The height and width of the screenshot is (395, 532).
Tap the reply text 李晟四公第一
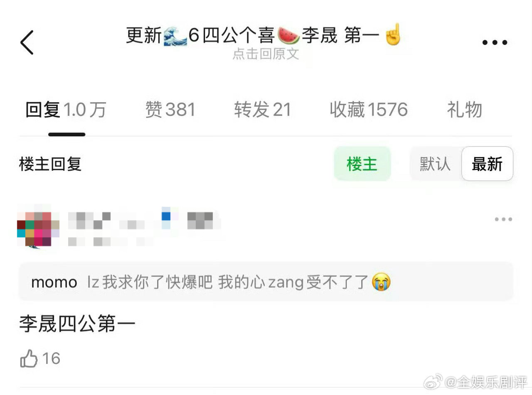pos(77,324)
